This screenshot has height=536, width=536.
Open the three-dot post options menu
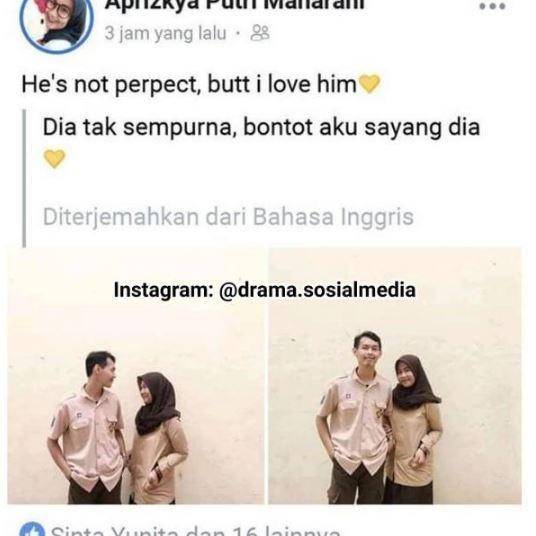tap(492, 6)
